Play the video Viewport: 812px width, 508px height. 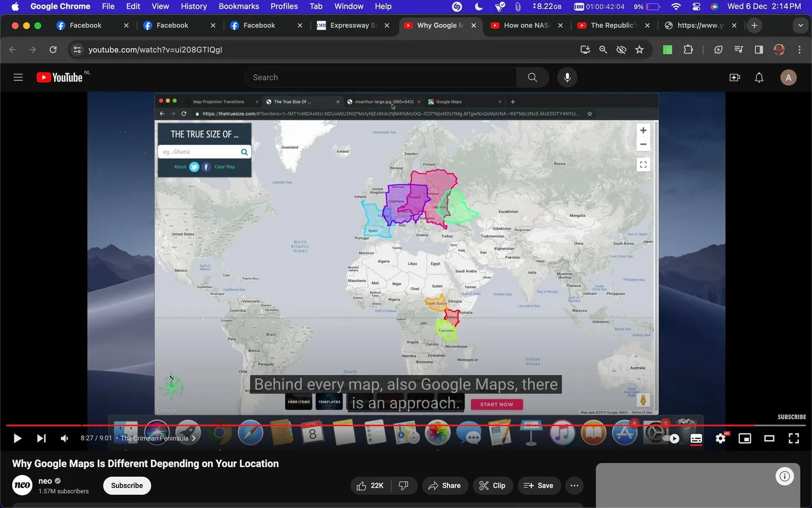[17, 438]
